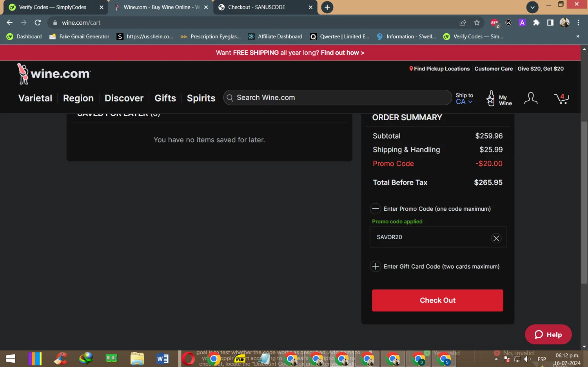The height and width of the screenshot is (367, 588).
Task: Switch to the Wine.com browser tab
Action: pos(162,7)
